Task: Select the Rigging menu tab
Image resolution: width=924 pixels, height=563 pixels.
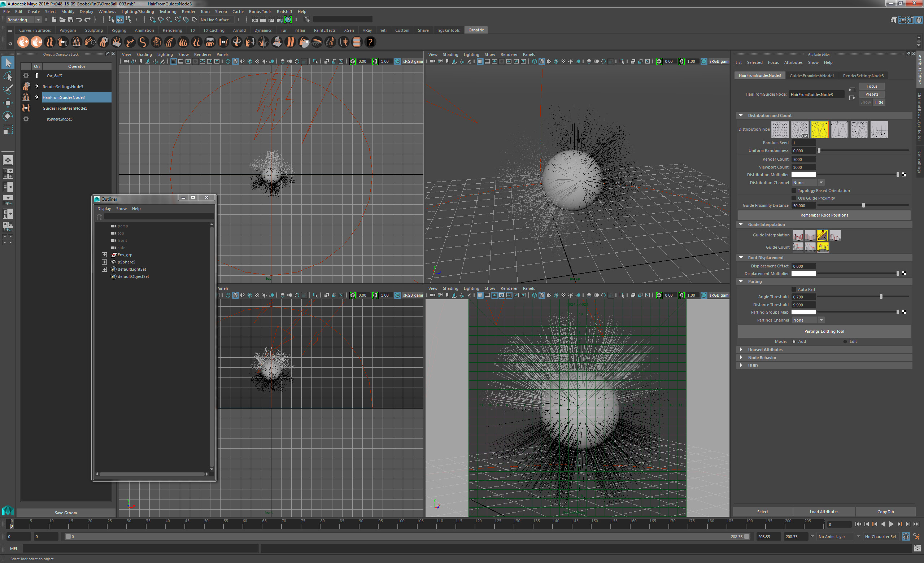Action: click(x=117, y=30)
